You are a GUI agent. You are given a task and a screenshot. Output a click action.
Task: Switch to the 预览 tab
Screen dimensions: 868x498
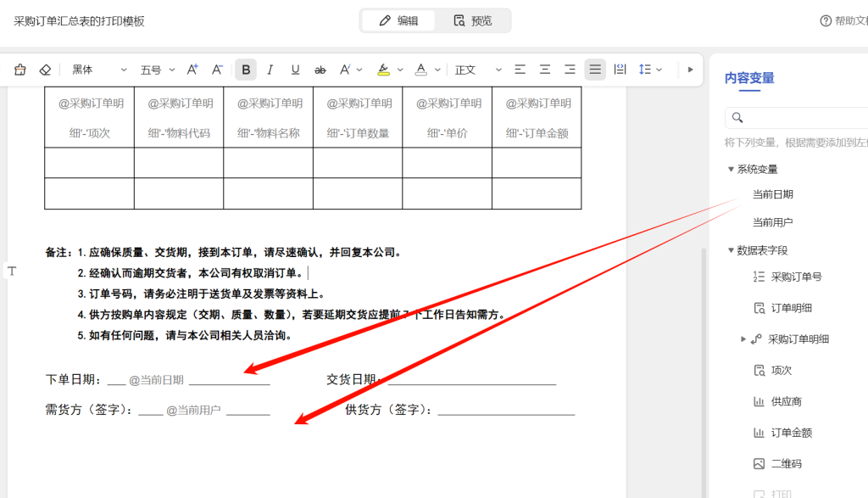(x=473, y=21)
